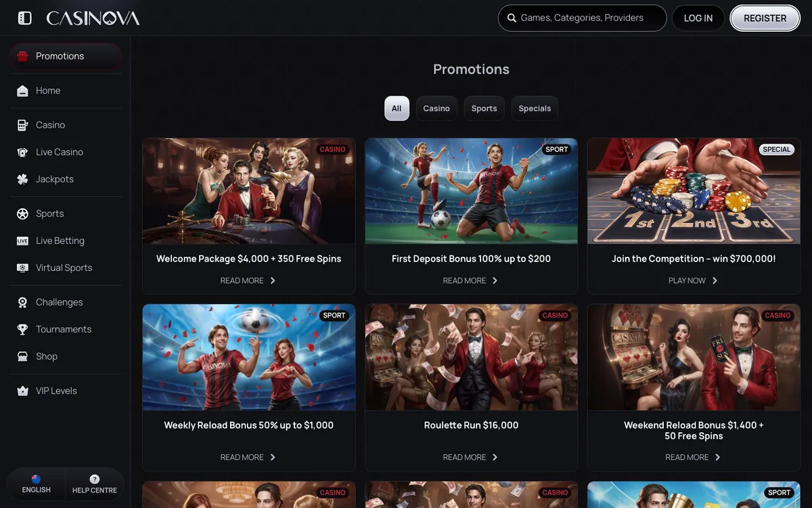Click arrow beside First Deposit Read More
The height and width of the screenshot is (508, 812).
[495, 280]
